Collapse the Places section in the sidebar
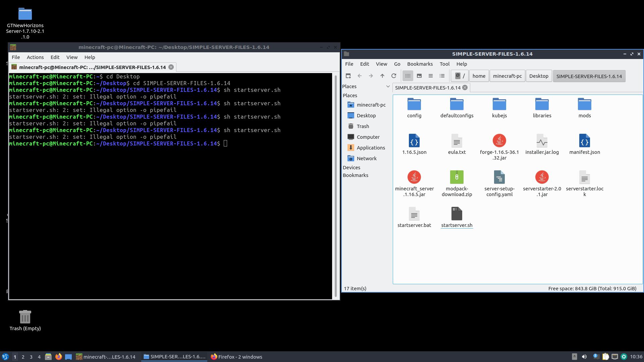 [388, 86]
